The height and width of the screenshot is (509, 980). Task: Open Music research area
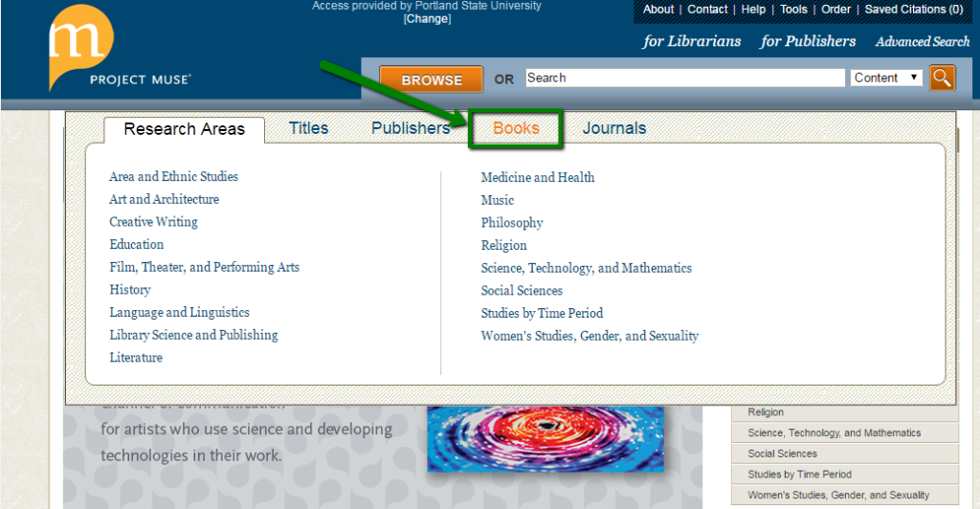498,200
